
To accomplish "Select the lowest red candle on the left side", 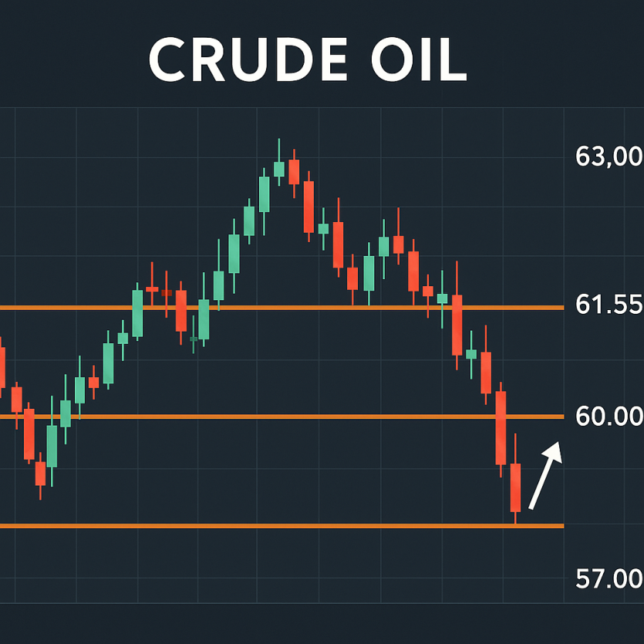I will coord(40,474).
